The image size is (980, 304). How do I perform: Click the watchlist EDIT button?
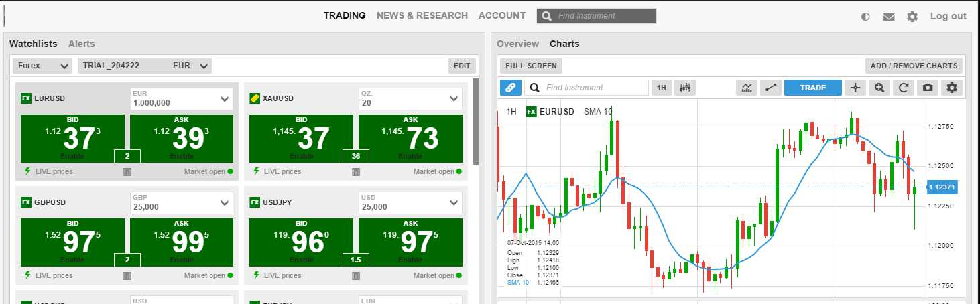click(462, 66)
